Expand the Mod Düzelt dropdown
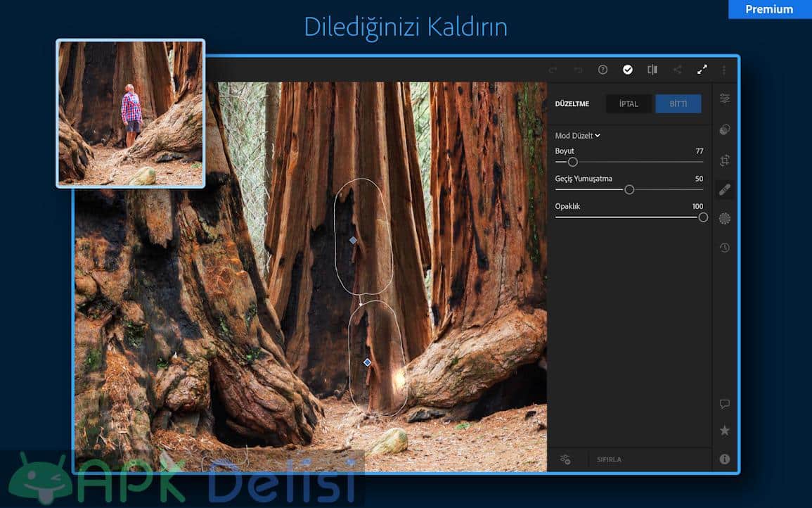Viewport: 812px width, 508px height. (578, 136)
